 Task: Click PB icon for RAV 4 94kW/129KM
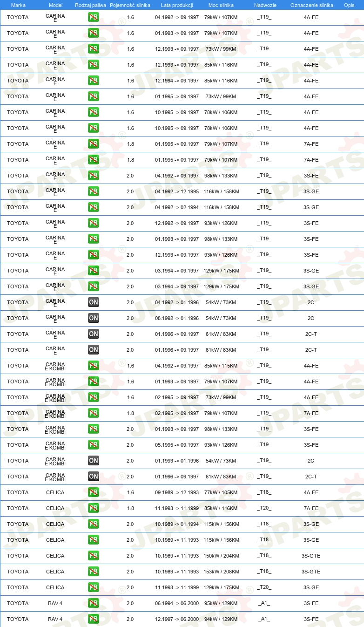click(93, 619)
